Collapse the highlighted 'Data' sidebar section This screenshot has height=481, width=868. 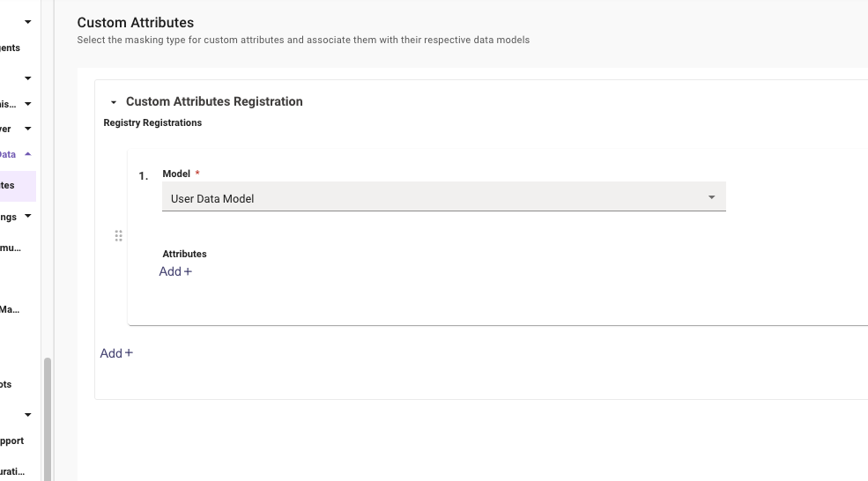point(28,154)
